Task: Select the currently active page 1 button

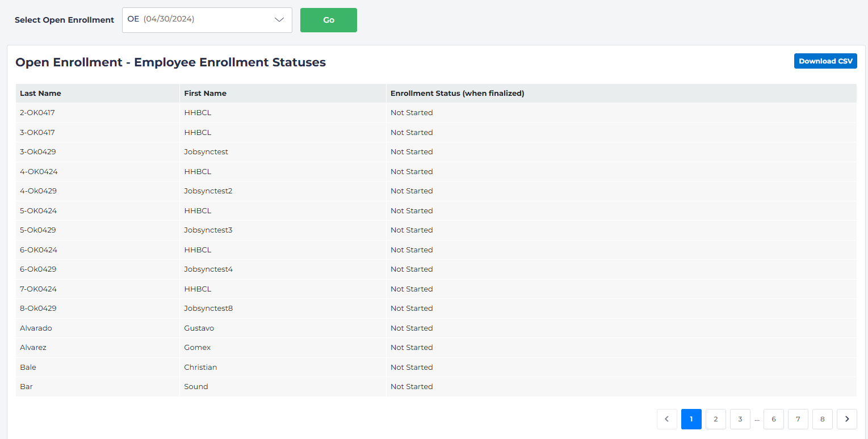Action: point(691,419)
